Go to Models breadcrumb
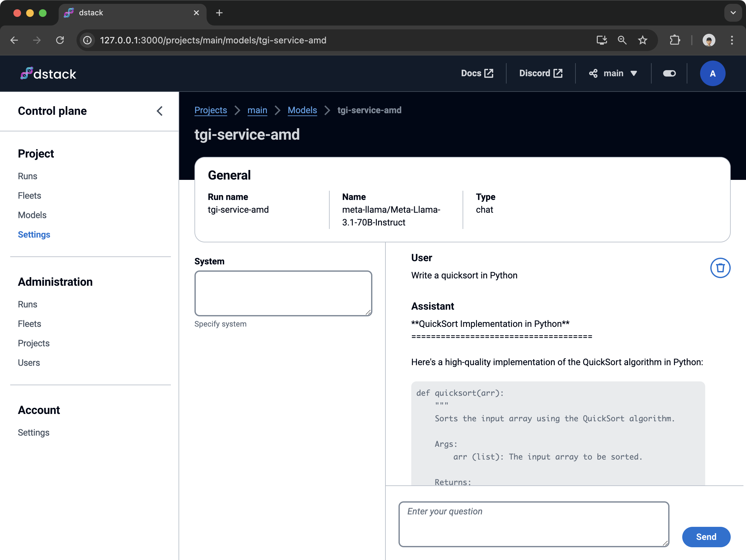This screenshot has height=560, width=746. 302,110
